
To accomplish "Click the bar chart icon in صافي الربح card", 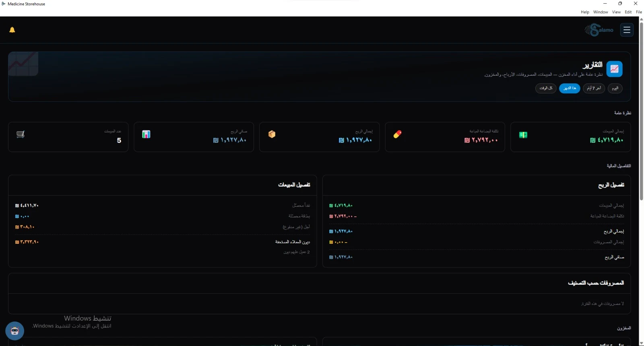I will [x=146, y=134].
